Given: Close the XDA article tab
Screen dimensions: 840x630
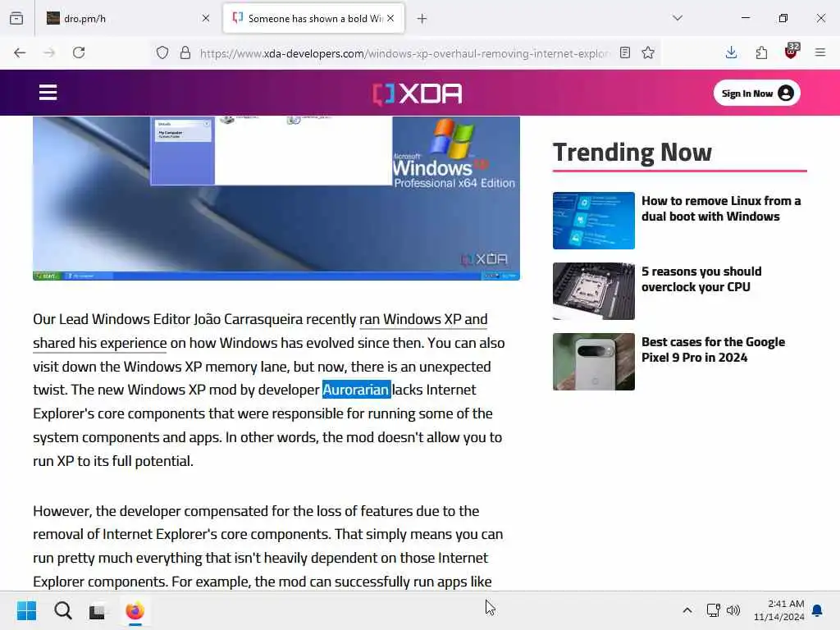Looking at the screenshot, I should (390, 18).
